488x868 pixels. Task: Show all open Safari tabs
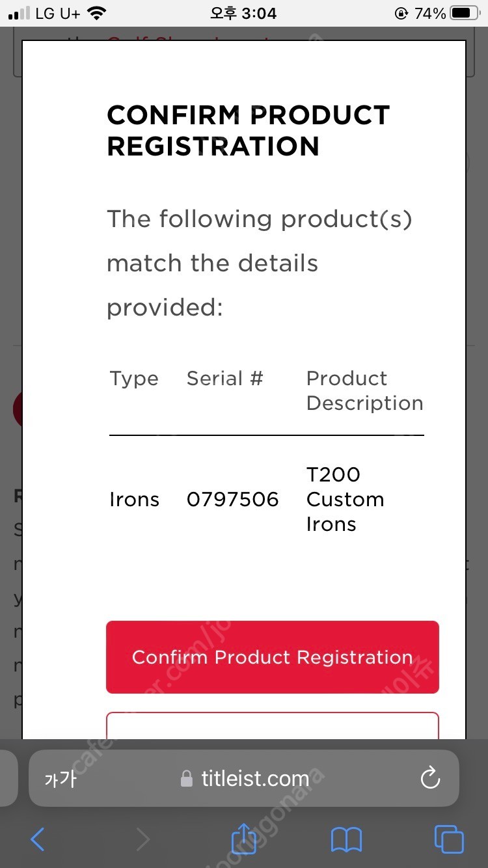click(x=449, y=839)
